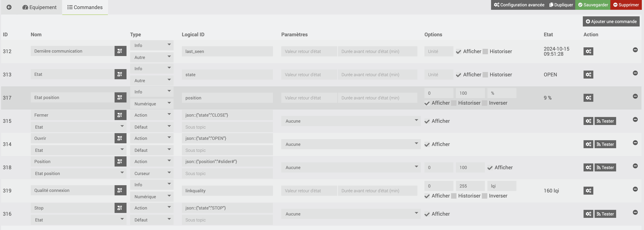Open icon picker for Dernière communication command
This screenshot has height=230, width=644.
coord(120,51)
